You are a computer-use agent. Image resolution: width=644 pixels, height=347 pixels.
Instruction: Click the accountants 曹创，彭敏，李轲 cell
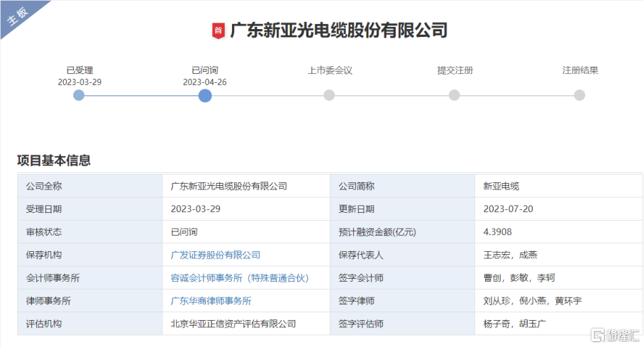(559, 278)
